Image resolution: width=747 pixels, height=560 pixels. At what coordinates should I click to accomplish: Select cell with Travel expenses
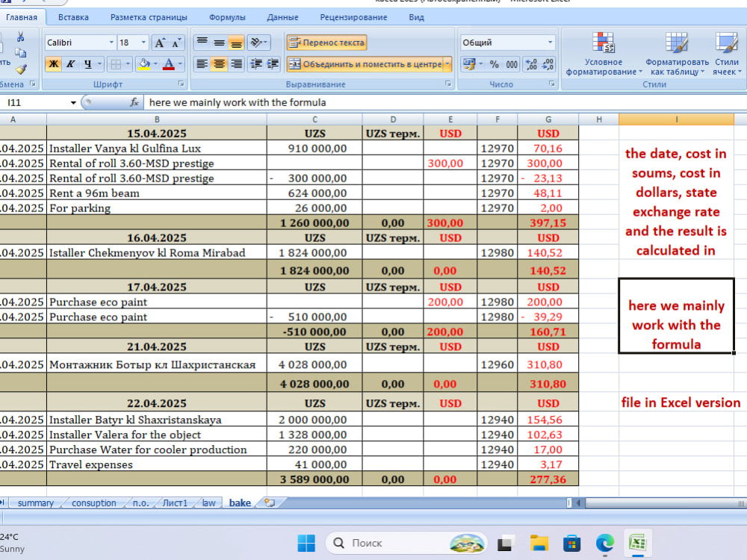pos(157,464)
